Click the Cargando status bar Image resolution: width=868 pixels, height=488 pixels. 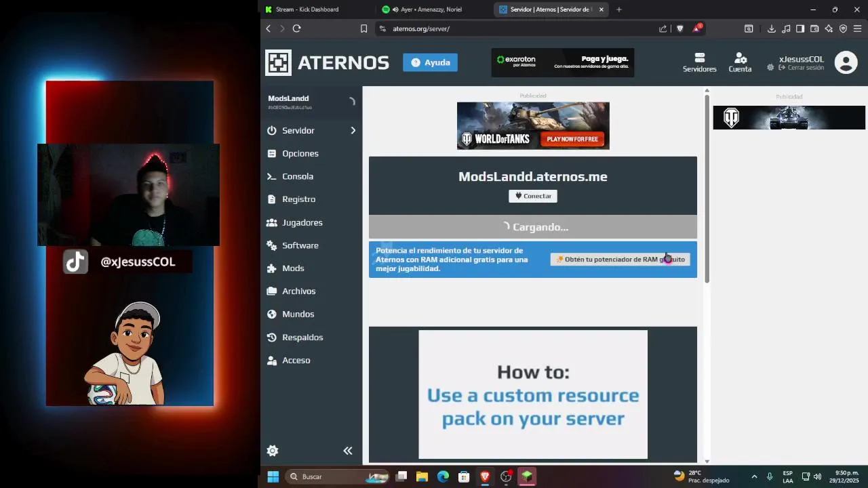click(533, 227)
